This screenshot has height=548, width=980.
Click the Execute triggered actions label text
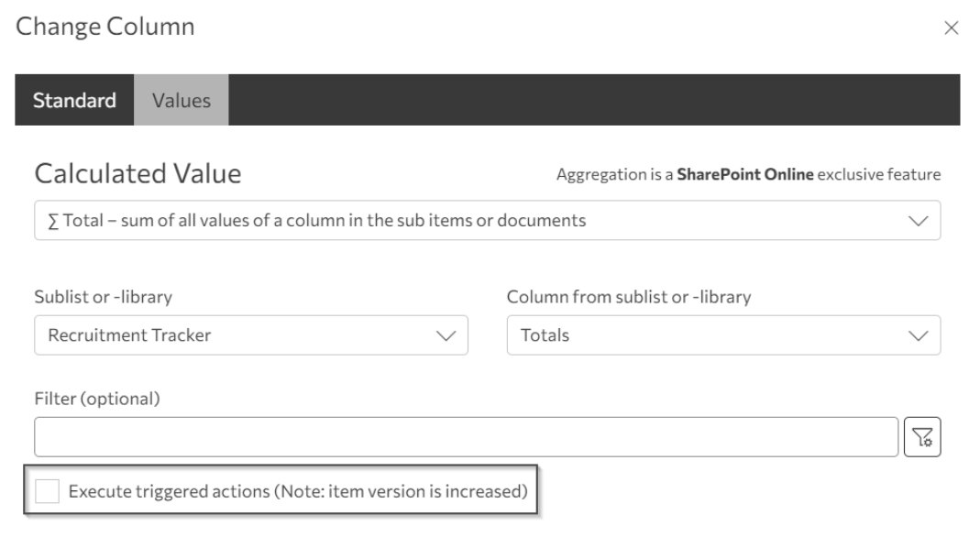pyautogui.click(x=298, y=492)
